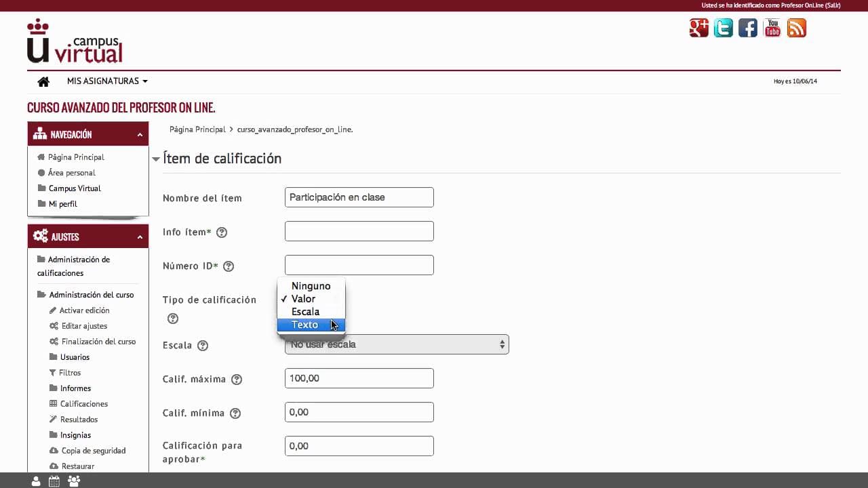The height and width of the screenshot is (488, 868).
Task: Open Resultados link
Action: point(79,420)
